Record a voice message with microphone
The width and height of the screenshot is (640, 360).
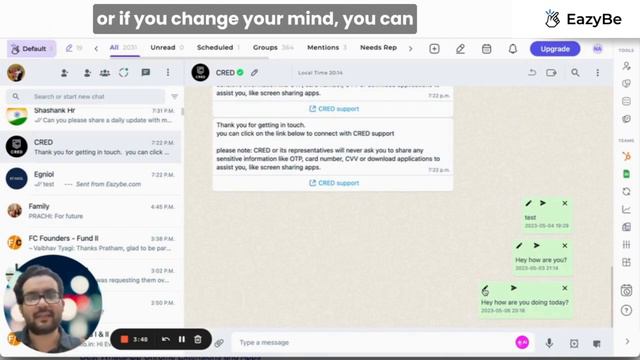click(x=549, y=343)
